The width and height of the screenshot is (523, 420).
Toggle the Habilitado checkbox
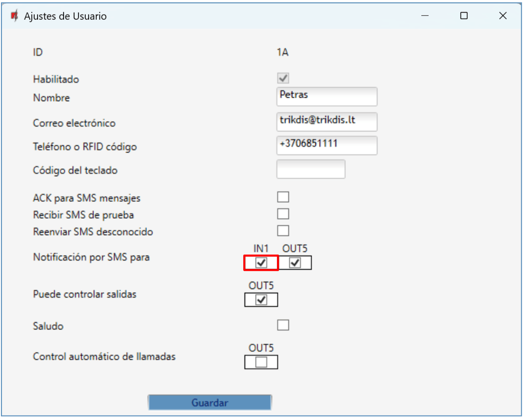pos(283,78)
